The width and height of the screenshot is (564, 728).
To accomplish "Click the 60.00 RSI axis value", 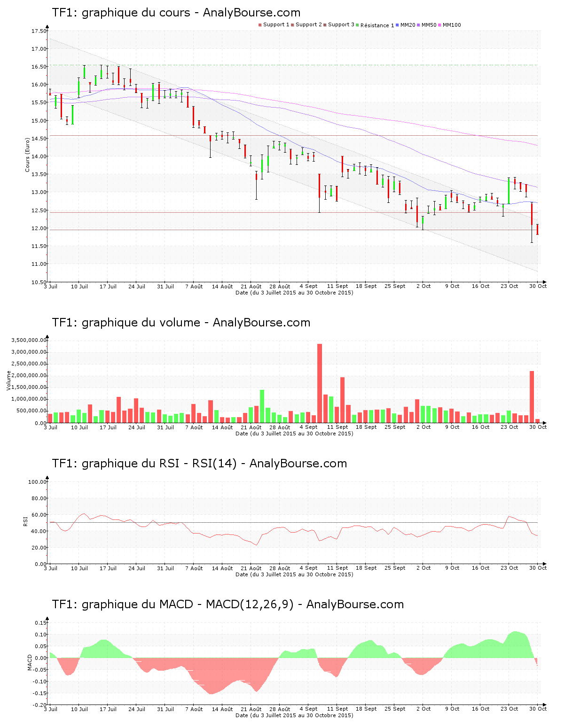I will tap(39, 515).
